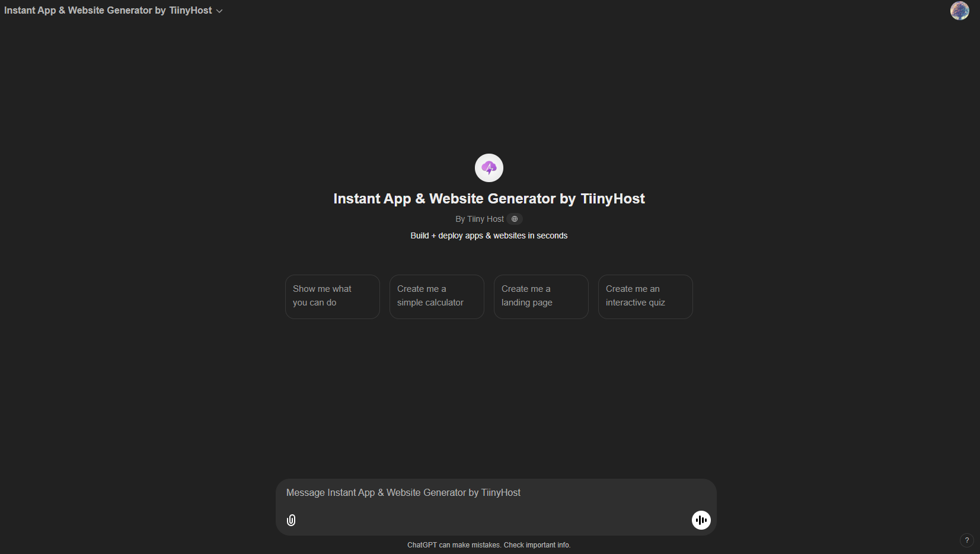Click the TiinyHost cloud lightning logo
Viewport: 980px width, 554px height.
click(x=489, y=168)
